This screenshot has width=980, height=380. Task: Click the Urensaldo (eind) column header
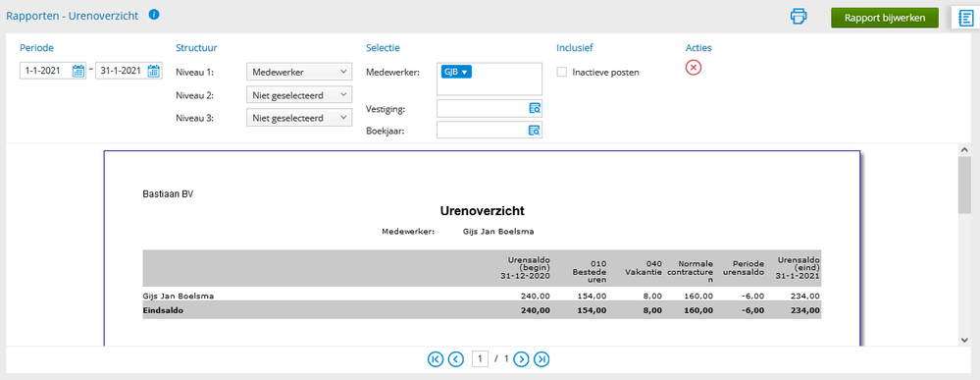pyautogui.click(x=799, y=268)
